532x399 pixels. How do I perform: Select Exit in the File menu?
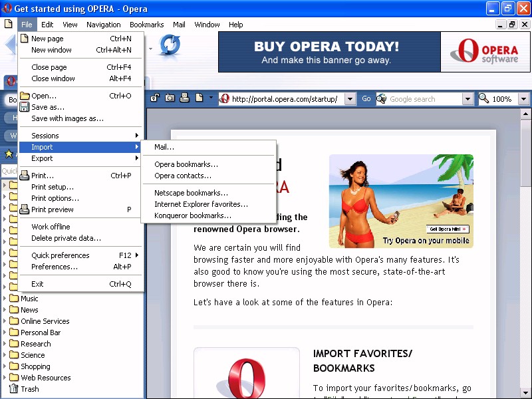coord(80,284)
